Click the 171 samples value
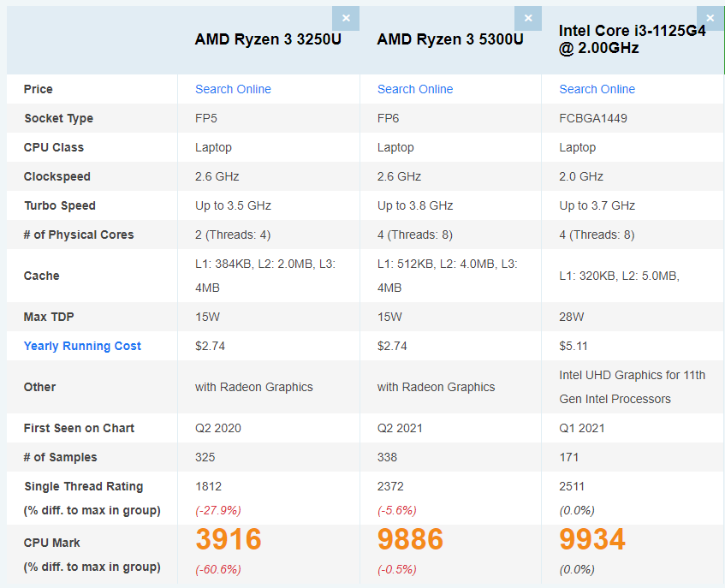 568,457
